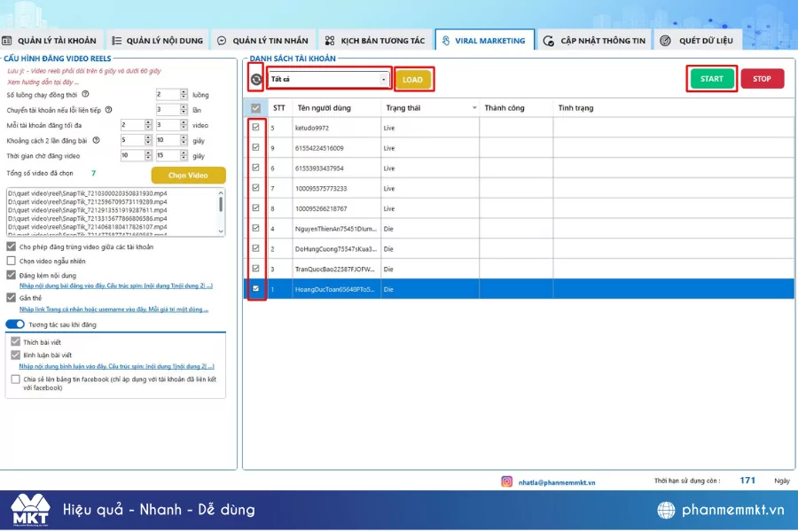Image resolution: width=798 pixels, height=532 pixels.
Task: Click the Kịch Bản Tương Tác tab icon
Action: coord(330,41)
